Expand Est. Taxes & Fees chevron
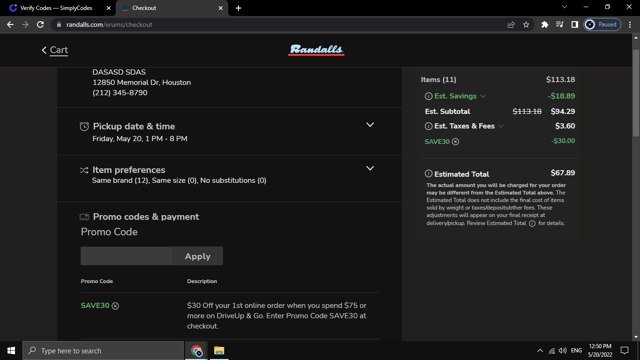The image size is (640, 360). [501, 126]
